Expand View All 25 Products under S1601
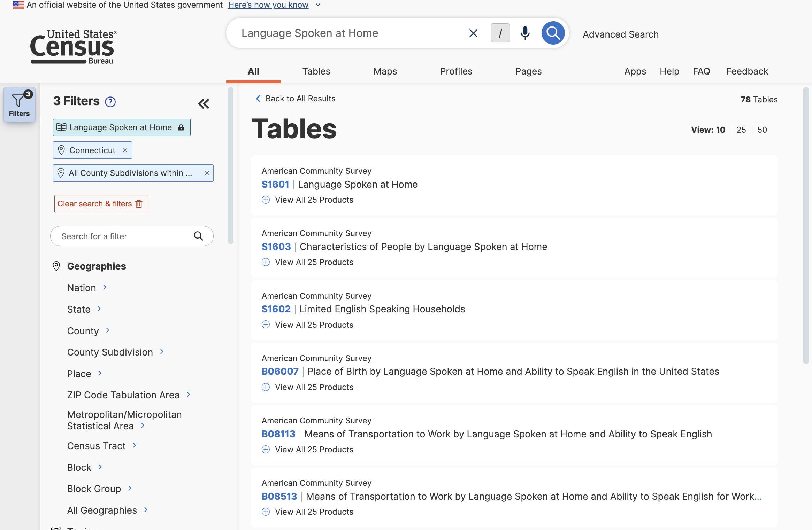This screenshot has height=530, width=812. 307,200
